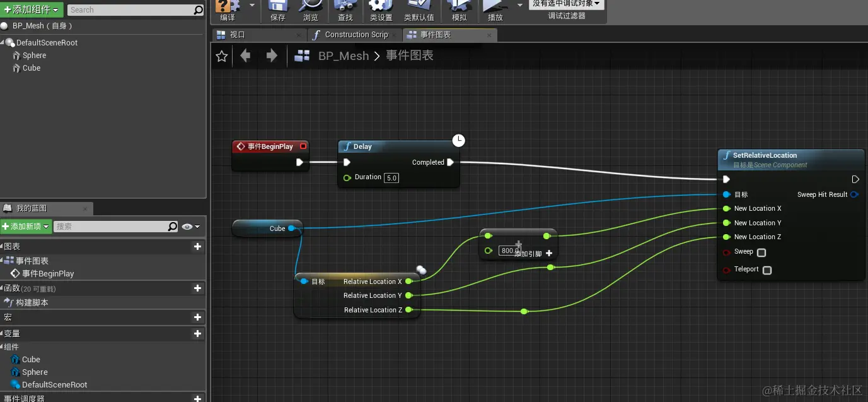Click the My Blueprint 搜索 input field
Image resolution: width=868 pixels, height=402 pixels.
pyautogui.click(x=110, y=226)
